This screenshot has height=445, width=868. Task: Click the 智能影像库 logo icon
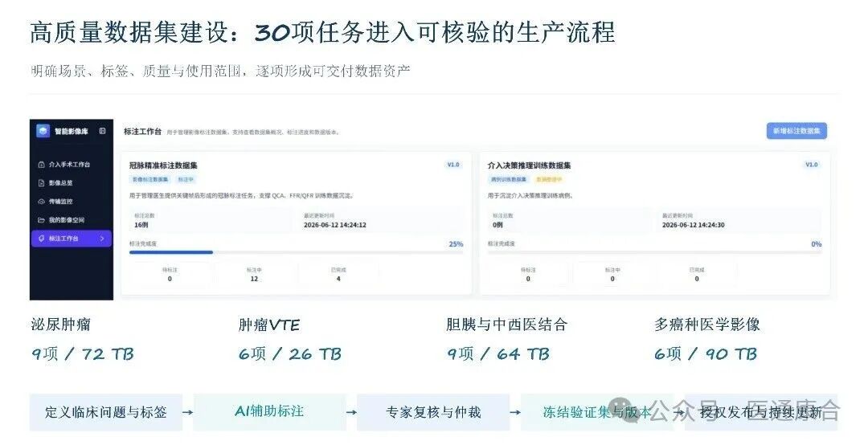tap(43, 131)
